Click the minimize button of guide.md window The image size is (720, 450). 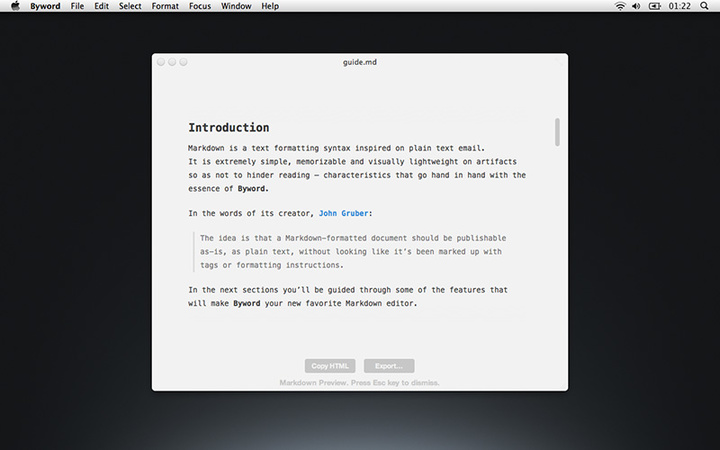coord(172,62)
